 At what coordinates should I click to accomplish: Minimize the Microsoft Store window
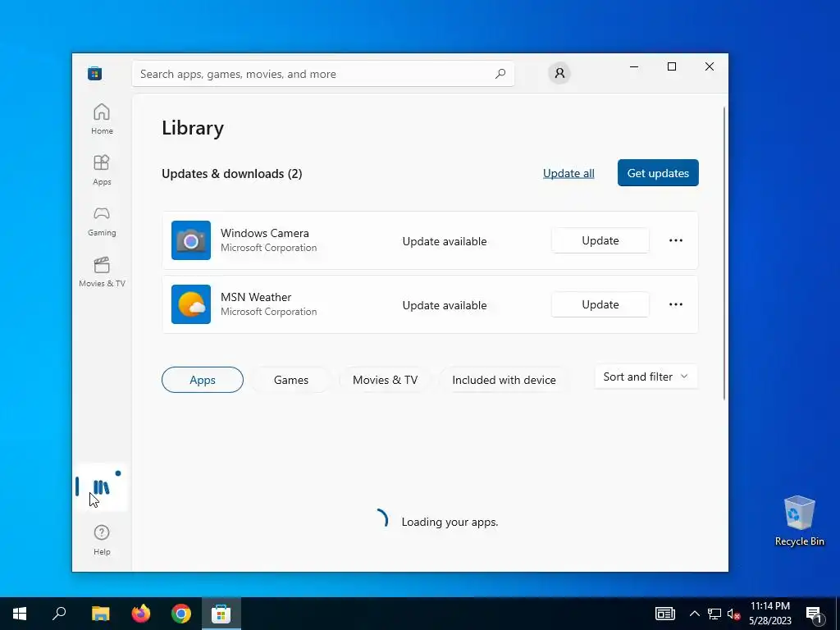point(634,66)
